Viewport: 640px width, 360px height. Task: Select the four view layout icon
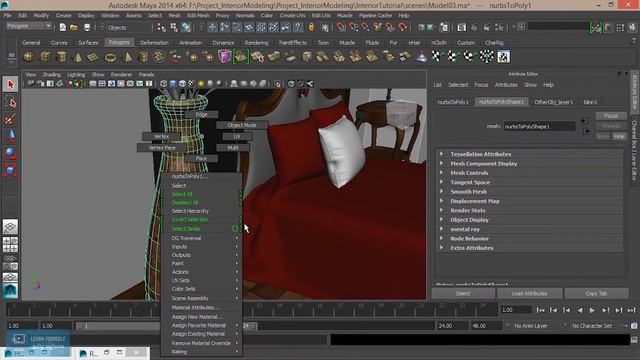[x=10, y=244]
